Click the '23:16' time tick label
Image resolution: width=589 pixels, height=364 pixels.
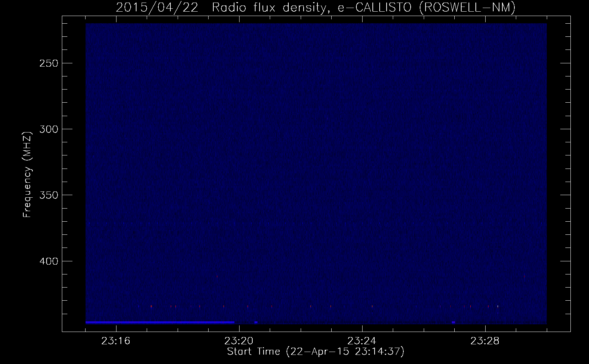click(x=116, y=341)
